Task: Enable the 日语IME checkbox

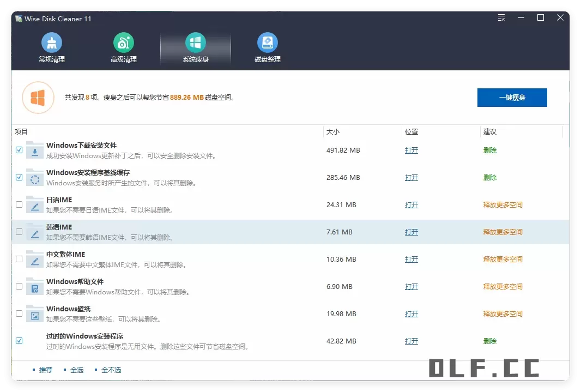Action: tap(19, 204)
